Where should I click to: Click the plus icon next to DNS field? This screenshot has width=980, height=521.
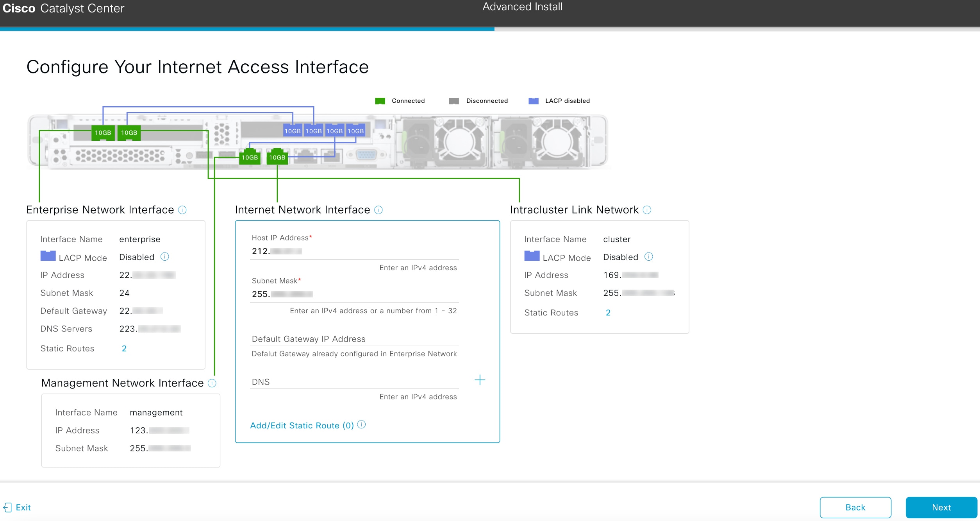tap(480, 380)
